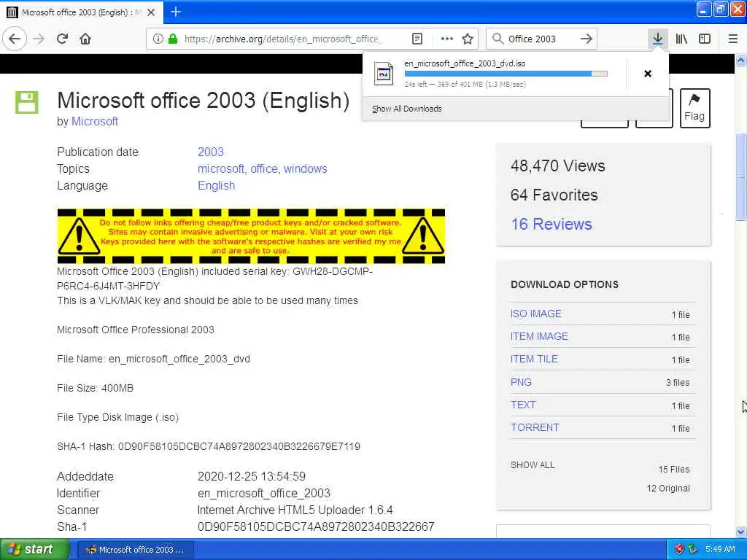
Task: Click the page scroll down arrow
Action: pyautogui.click(x=740, y=532)
